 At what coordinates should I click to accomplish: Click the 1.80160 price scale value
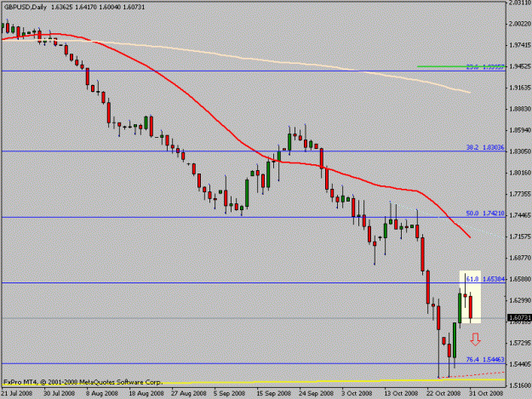pos(520,173)
